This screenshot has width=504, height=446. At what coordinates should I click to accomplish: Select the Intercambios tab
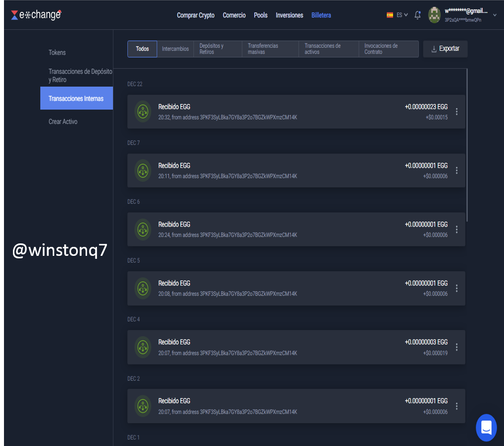[x=176, y=49]
